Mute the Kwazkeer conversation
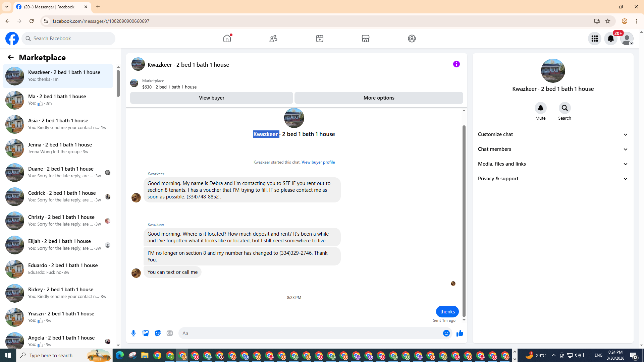644x362 pixels. pyautogui.click(x=540, y=108)
